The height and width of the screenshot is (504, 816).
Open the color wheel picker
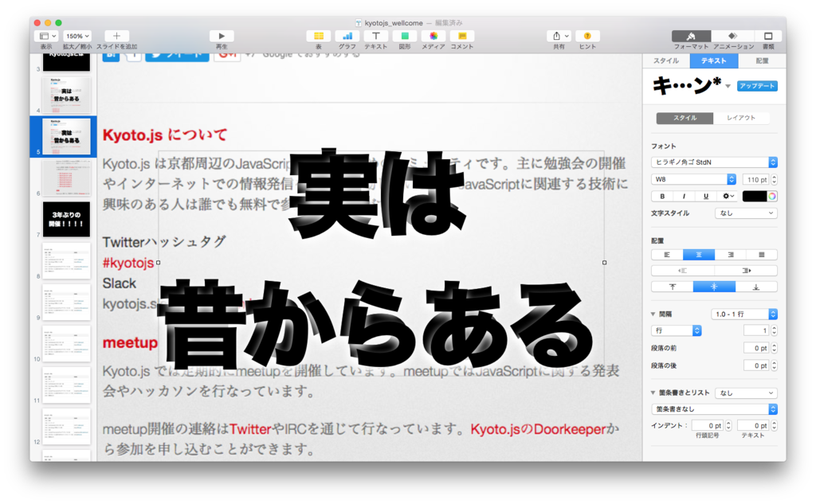click(x=772, y=196)
